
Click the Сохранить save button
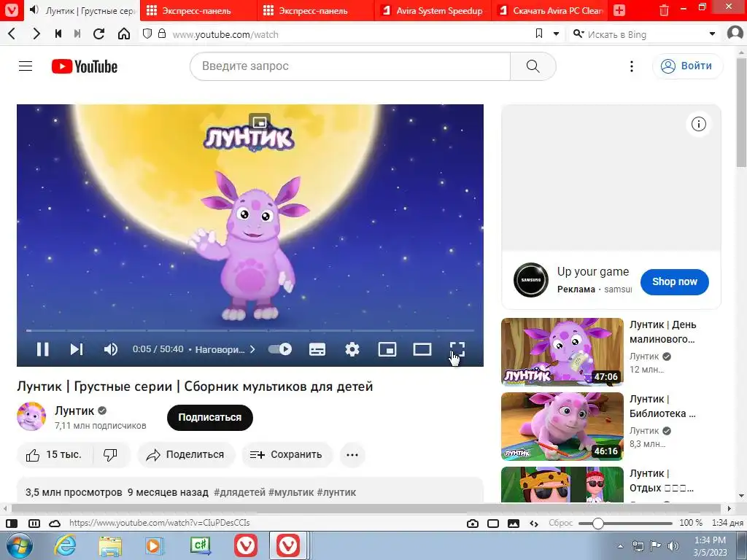[x=287, y=455]
